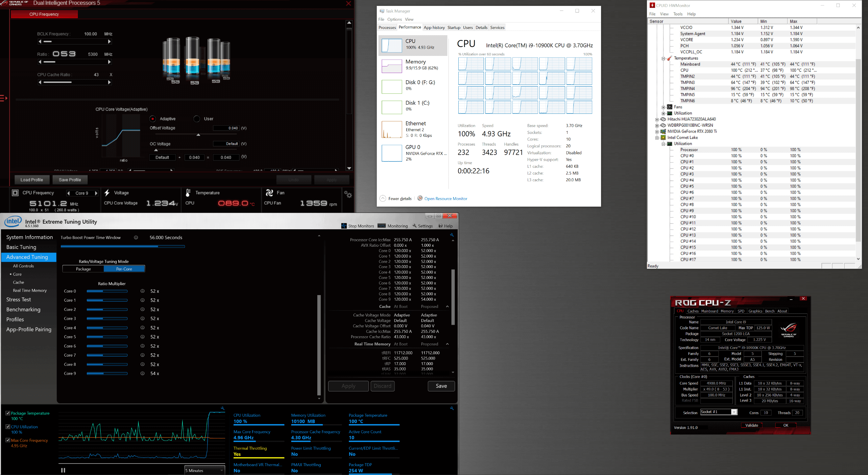The image size is (868, 475).
Task: Uncheck the Max Core Frequency checkbox in XTU
Action: coord(8,440)
